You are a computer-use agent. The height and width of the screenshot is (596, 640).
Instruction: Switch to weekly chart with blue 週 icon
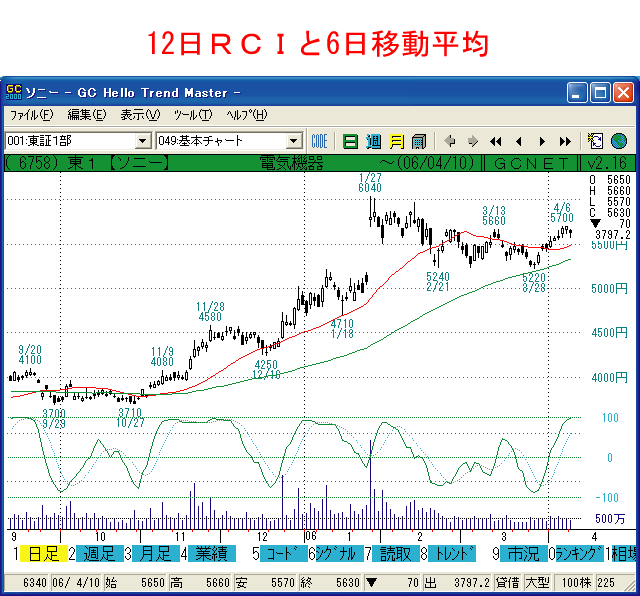[x=373, y=142]
